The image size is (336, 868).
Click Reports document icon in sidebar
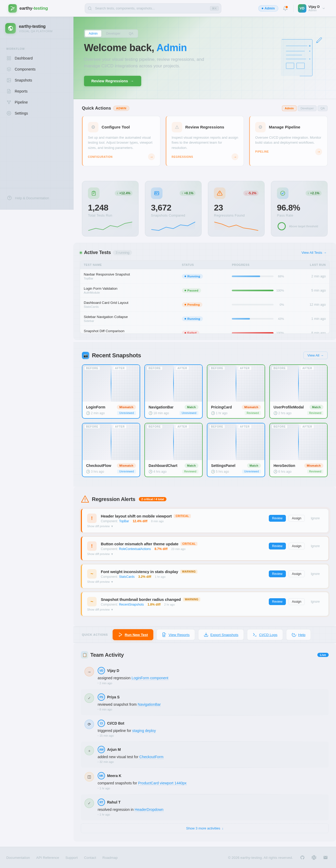pos(9,91)
